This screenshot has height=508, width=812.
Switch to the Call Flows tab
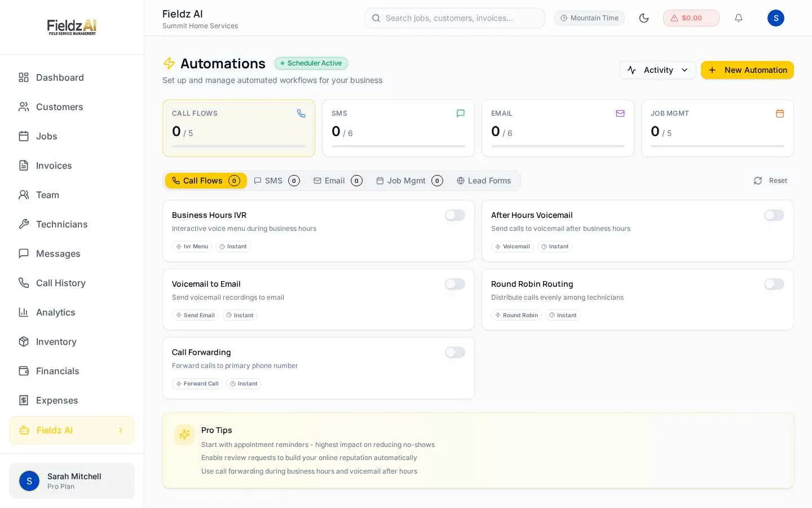coord(206,181)
